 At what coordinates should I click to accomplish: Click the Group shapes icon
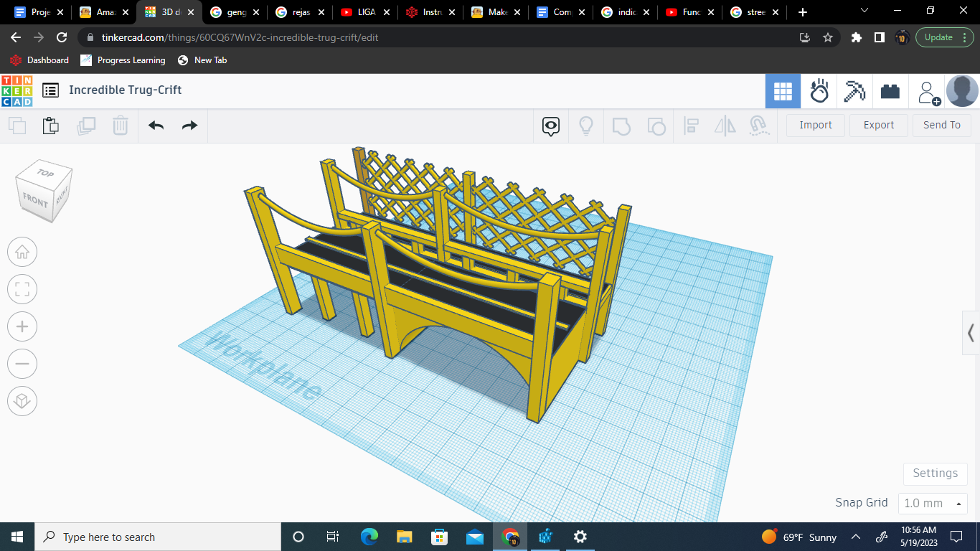pos(621,126)
